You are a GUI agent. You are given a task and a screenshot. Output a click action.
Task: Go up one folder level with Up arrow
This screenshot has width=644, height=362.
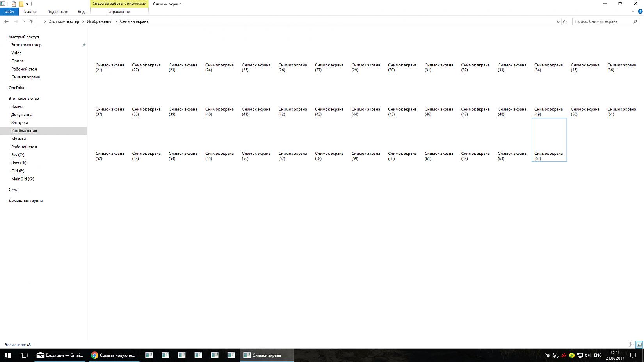[x=31, y=21]
